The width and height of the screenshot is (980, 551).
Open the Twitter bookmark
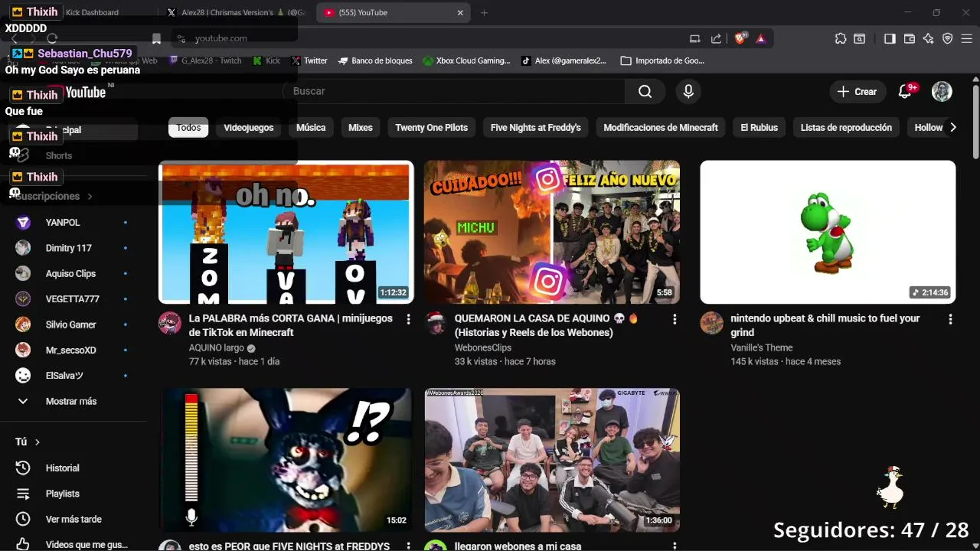click(309, 60)
